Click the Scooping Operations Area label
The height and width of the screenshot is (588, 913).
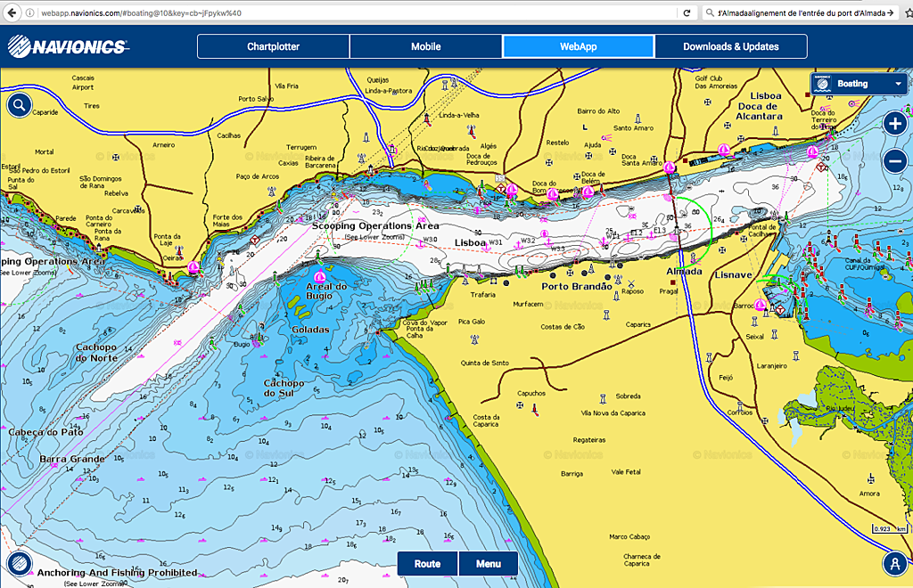click(375, 225)
